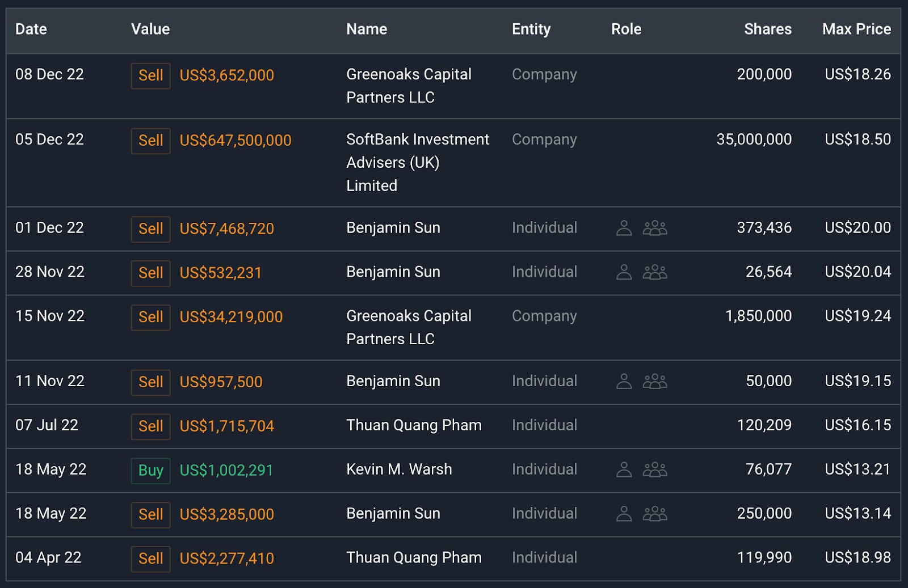Select Benjamin Sun name on 01 Dec 22
908x588 pixels.
[393, 228]
